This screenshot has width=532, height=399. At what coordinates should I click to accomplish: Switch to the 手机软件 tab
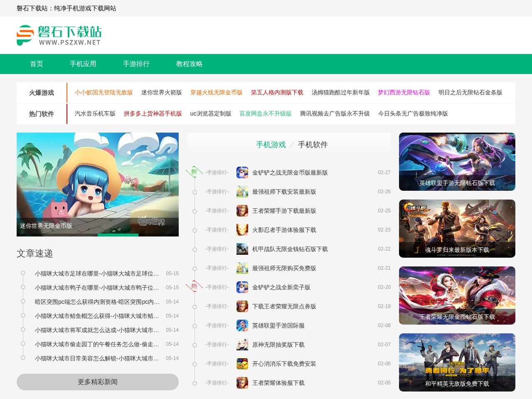(x=313, y=145)
